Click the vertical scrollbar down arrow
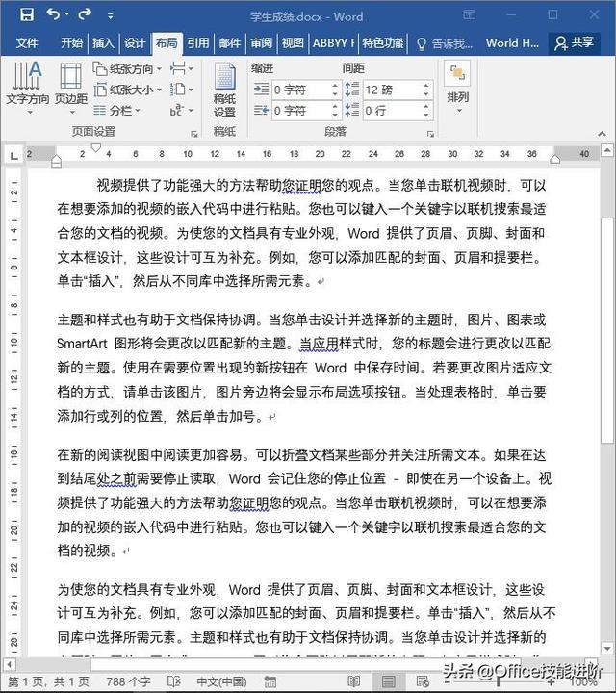 pyautogui.click(x=608, y=649)
